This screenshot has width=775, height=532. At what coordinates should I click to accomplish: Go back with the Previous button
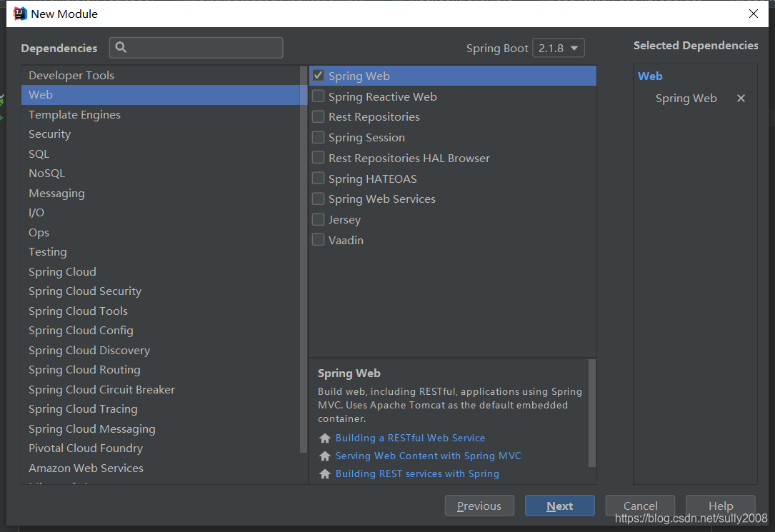pos(479,506)
